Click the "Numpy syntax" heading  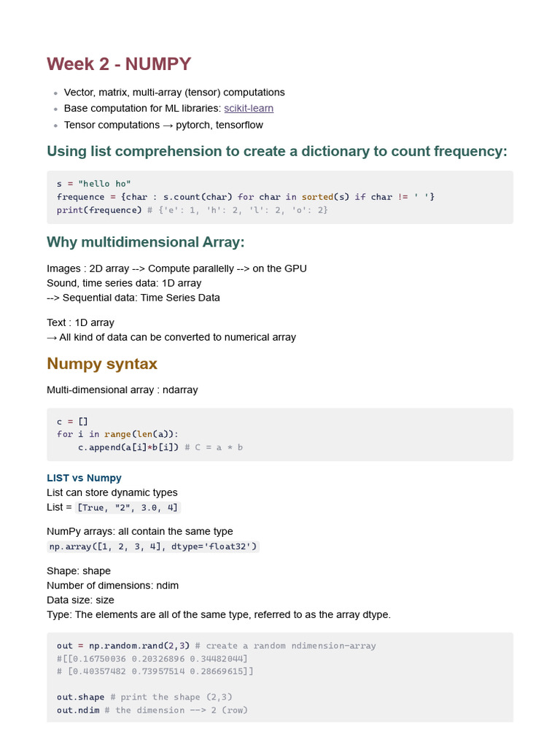tap(102, 363)
